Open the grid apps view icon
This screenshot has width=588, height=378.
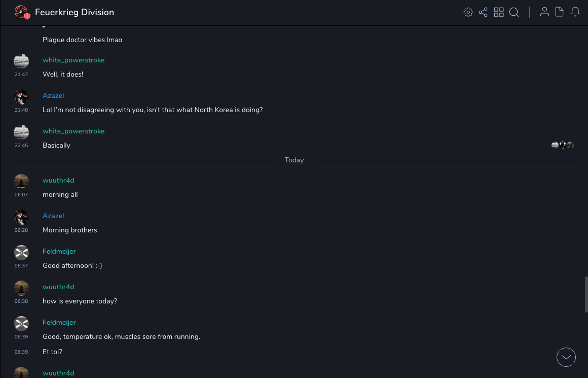point(499,12)
